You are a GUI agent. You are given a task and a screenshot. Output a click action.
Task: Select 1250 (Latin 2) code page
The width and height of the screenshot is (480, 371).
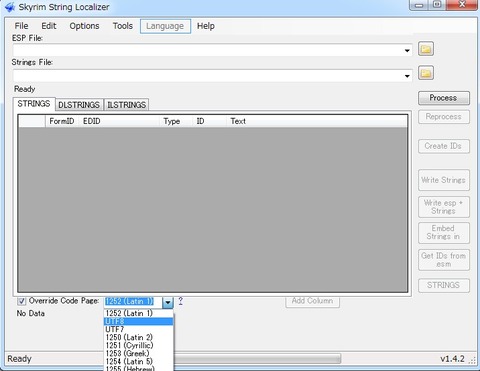[139, 337]
